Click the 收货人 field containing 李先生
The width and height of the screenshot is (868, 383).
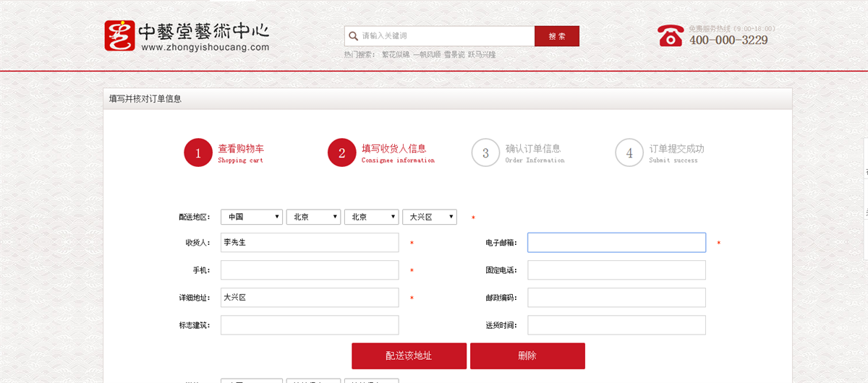coord(310,243)
